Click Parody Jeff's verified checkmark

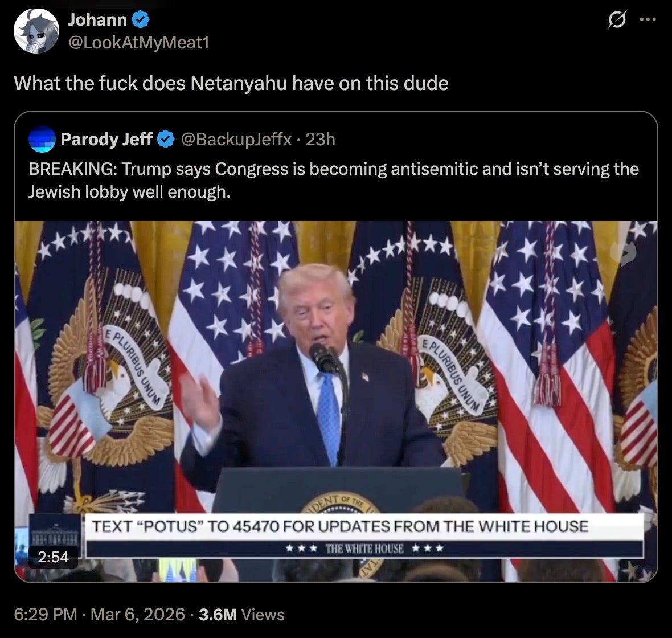click(165, 140)
